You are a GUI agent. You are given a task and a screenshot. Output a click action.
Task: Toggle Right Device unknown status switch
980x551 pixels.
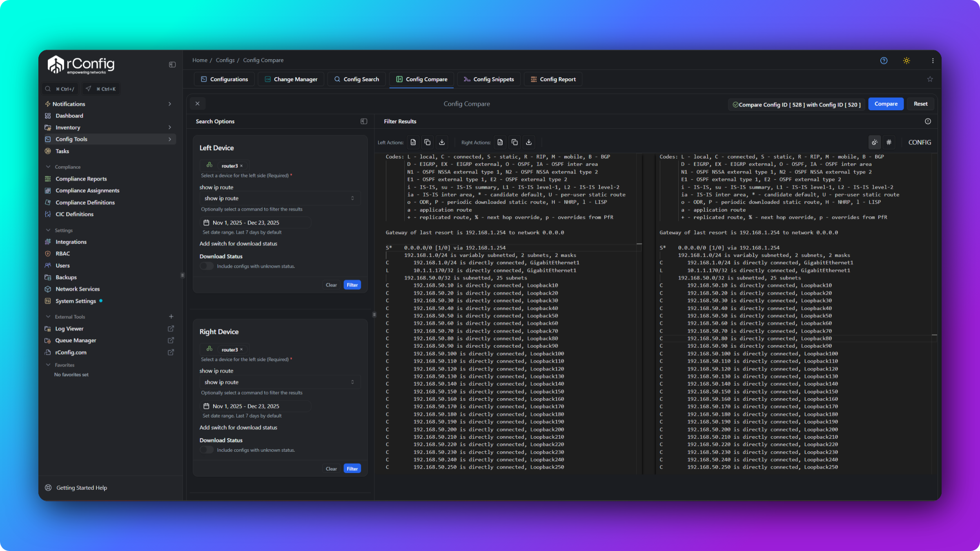click(x=207, y=450)
